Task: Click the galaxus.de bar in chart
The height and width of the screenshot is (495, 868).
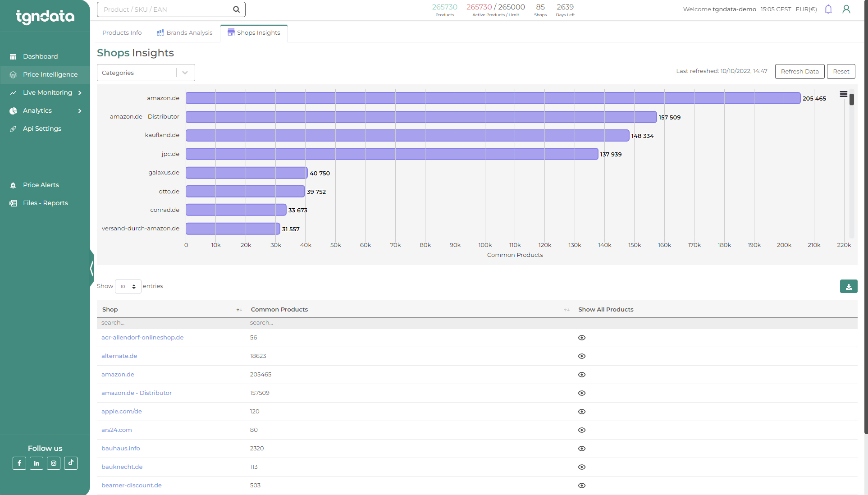Action: [247, 173]
